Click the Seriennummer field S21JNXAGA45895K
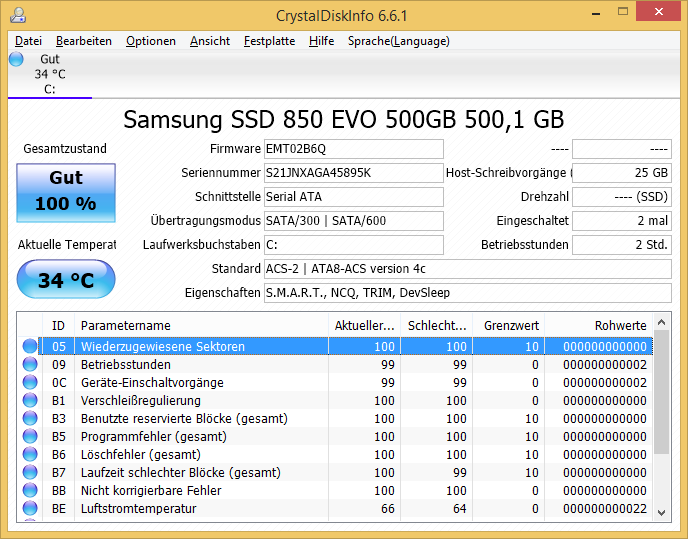The height and width of the screenshot is (539, 688). [x=354, y=173]
